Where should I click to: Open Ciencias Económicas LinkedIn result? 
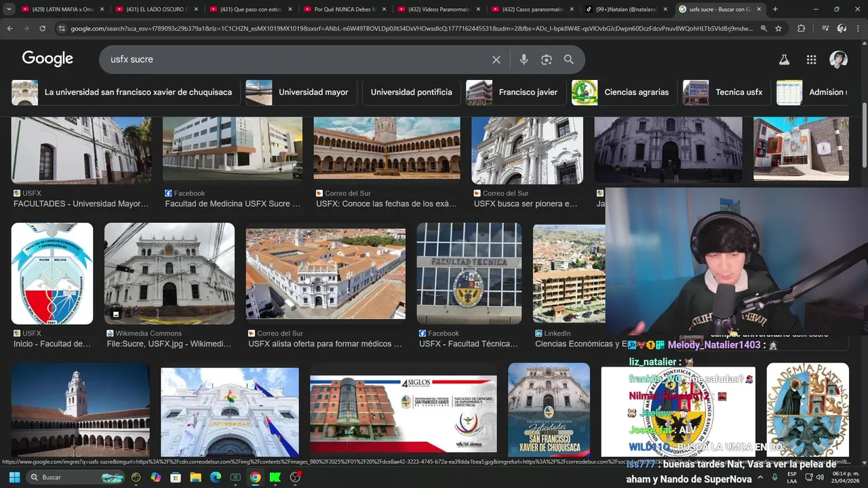pos(581,344)
